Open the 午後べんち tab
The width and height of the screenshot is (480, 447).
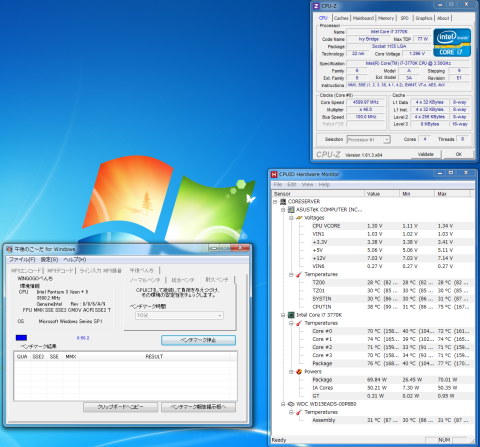click(142, 270)
